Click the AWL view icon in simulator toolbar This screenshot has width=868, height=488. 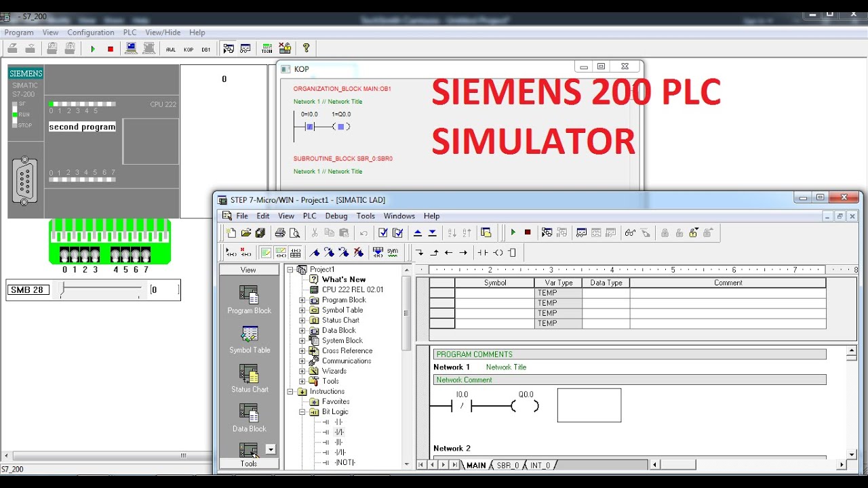(170, 49)
